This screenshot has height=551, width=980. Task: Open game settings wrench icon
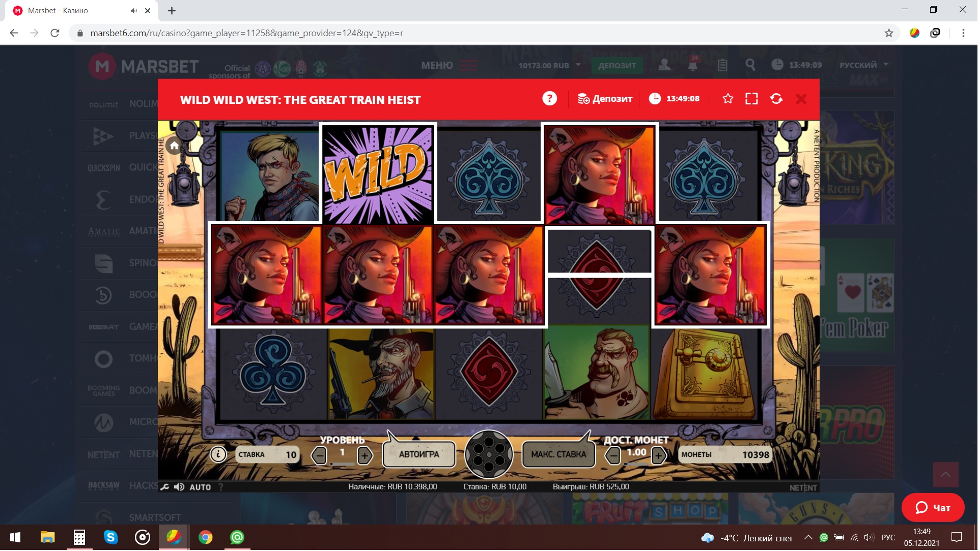(x=165, y=488)
